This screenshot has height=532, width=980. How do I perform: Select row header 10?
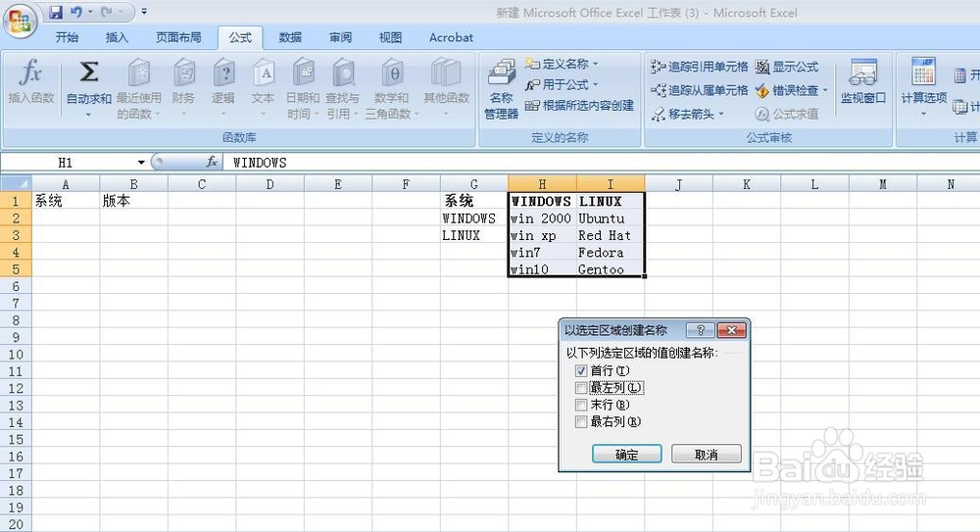16,354
